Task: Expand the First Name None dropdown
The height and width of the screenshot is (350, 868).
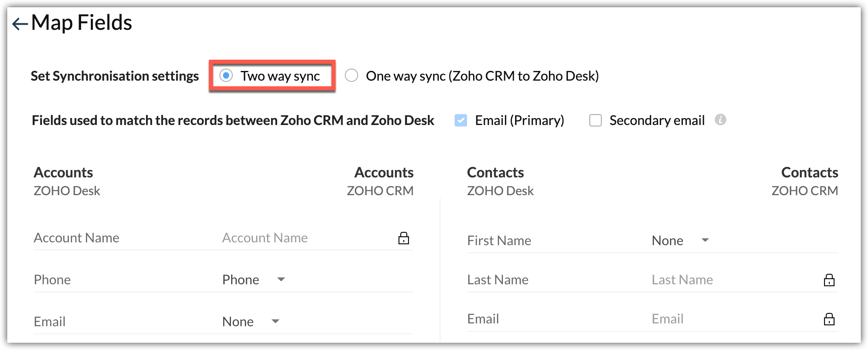Action: (x=680, y=240)
